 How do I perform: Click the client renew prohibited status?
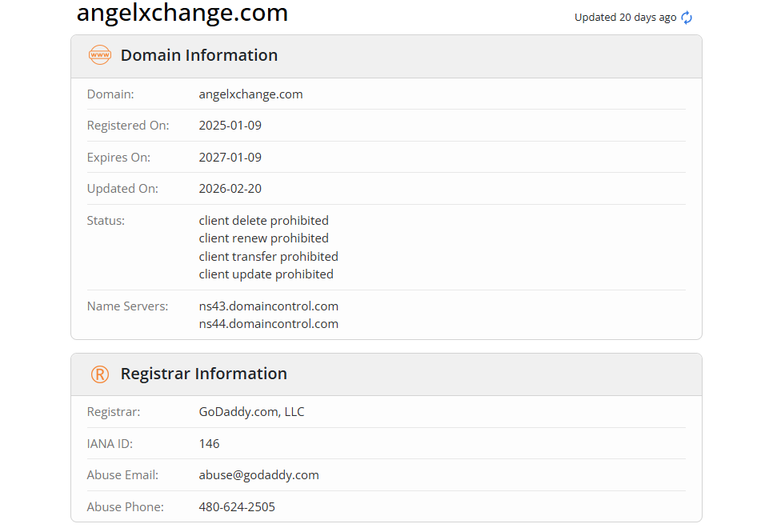pyautogui.click(x=263, y=238)
